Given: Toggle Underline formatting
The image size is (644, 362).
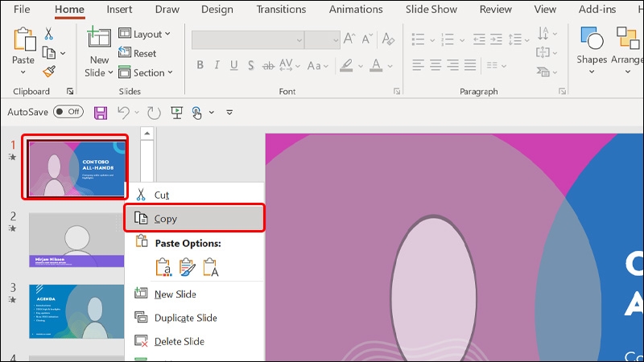Looking at the screenshot, I should (233, 65).
